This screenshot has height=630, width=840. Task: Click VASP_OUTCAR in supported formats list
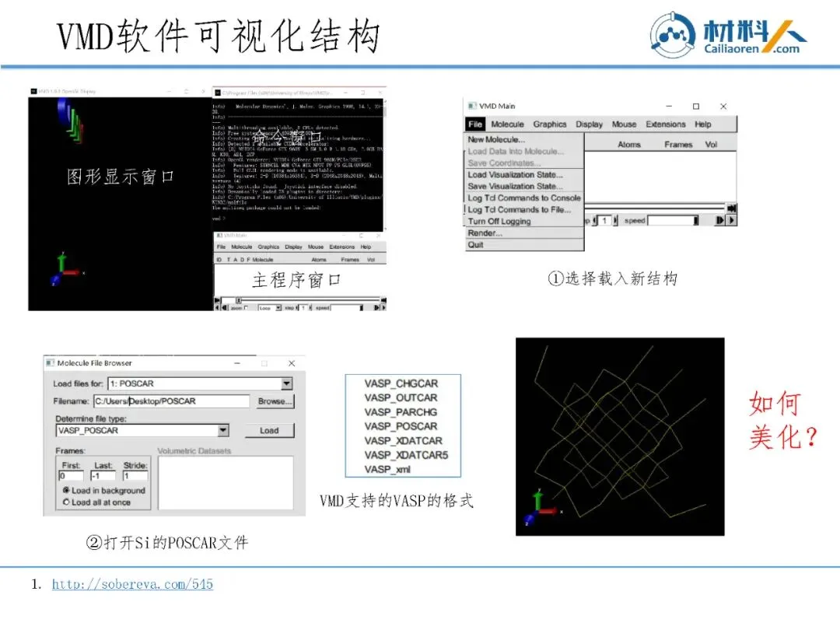click(401, 397)
